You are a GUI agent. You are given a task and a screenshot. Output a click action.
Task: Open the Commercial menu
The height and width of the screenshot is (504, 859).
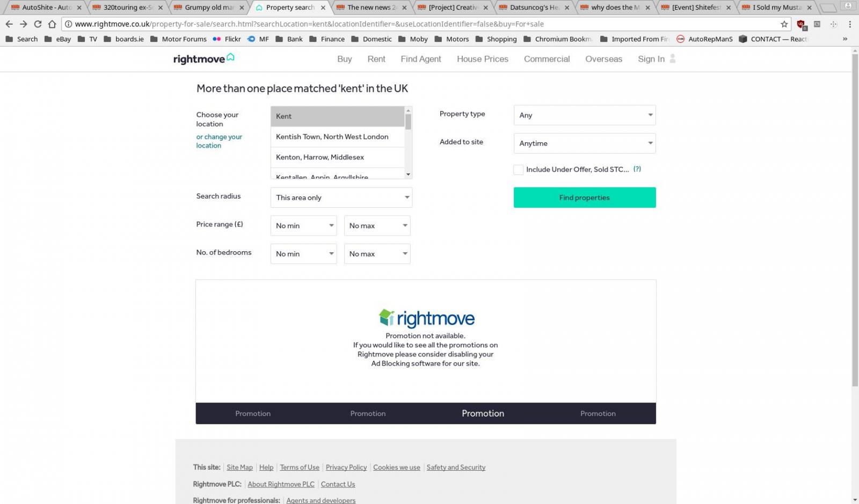tap(547, 59)
